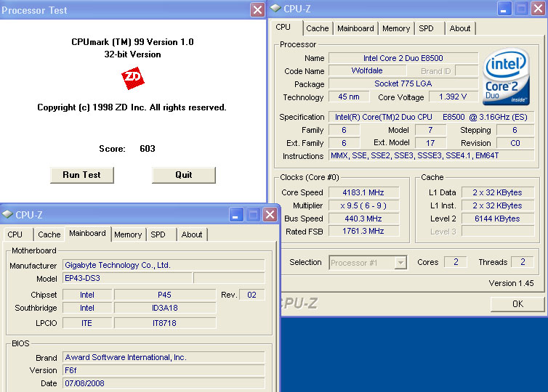Click the Quit button in Processor Test
The width and height of the screenshot is (548, 392).
[183, 175]
